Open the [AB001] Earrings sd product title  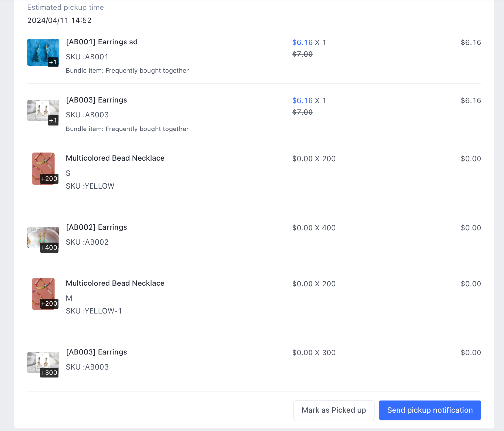(x=102, y=42)
